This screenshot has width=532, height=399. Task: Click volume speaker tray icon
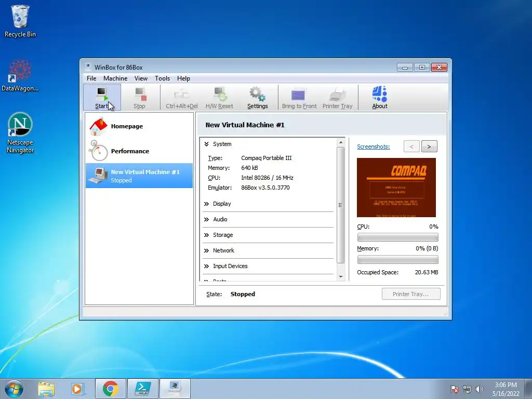pyautogui.click(x=480, y=389)
